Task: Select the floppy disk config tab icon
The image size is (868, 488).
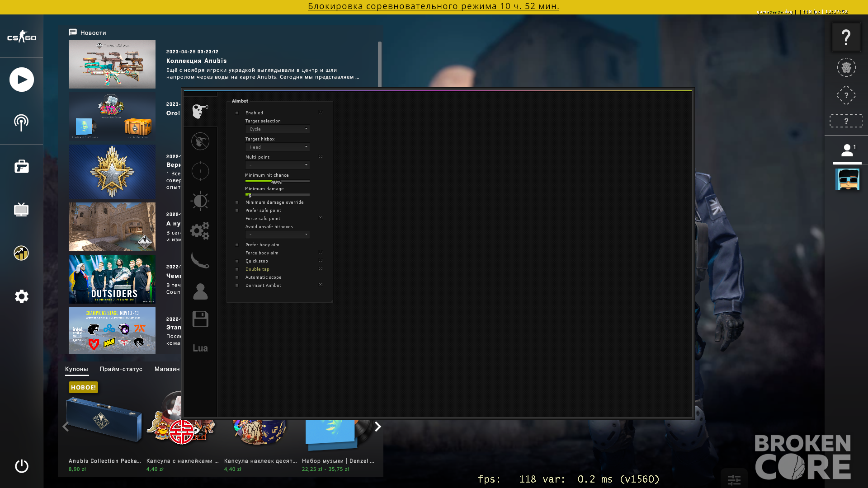Action: (200, 319)
